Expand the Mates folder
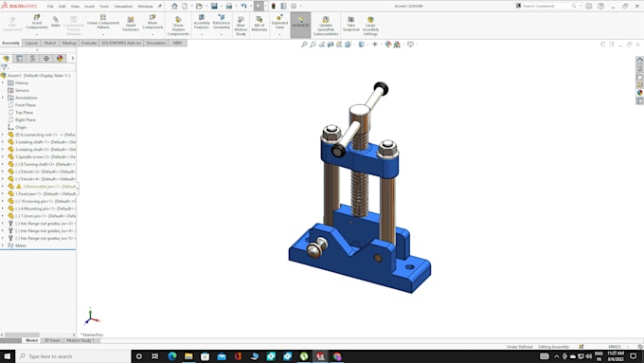Viewport: 644px width, 363px height. (3, 245)
